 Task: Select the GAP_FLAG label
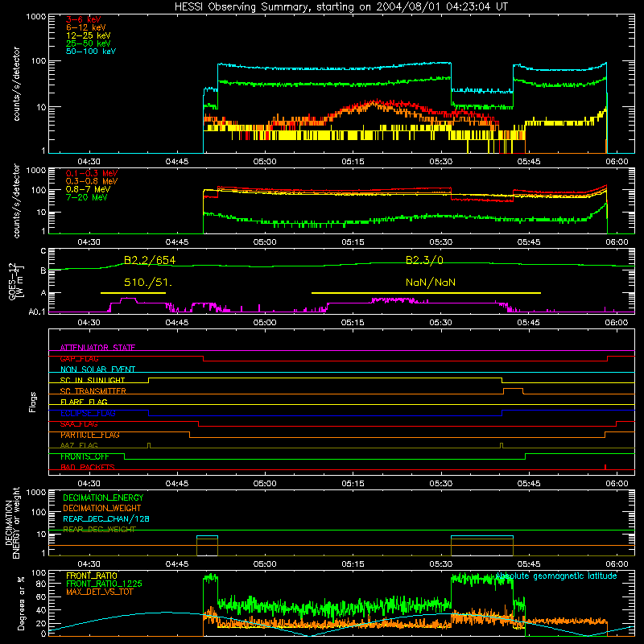(x=79, y=358)
